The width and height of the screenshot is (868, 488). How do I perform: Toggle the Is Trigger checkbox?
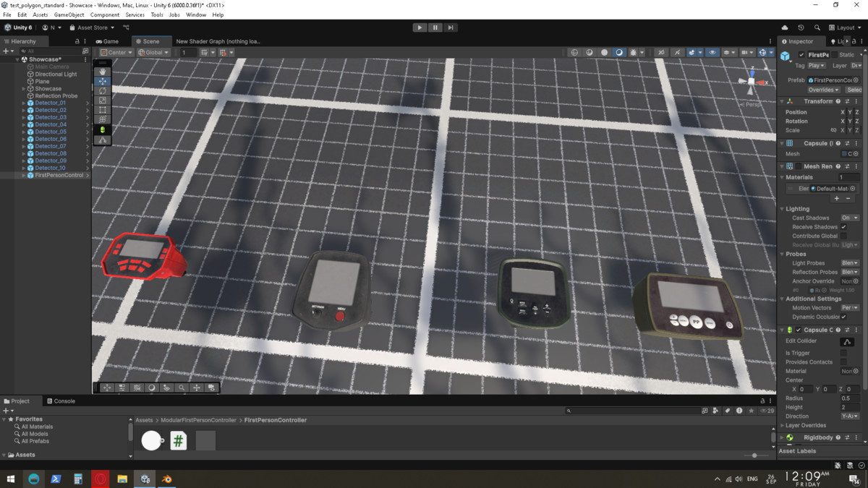(x=843, y=353)
